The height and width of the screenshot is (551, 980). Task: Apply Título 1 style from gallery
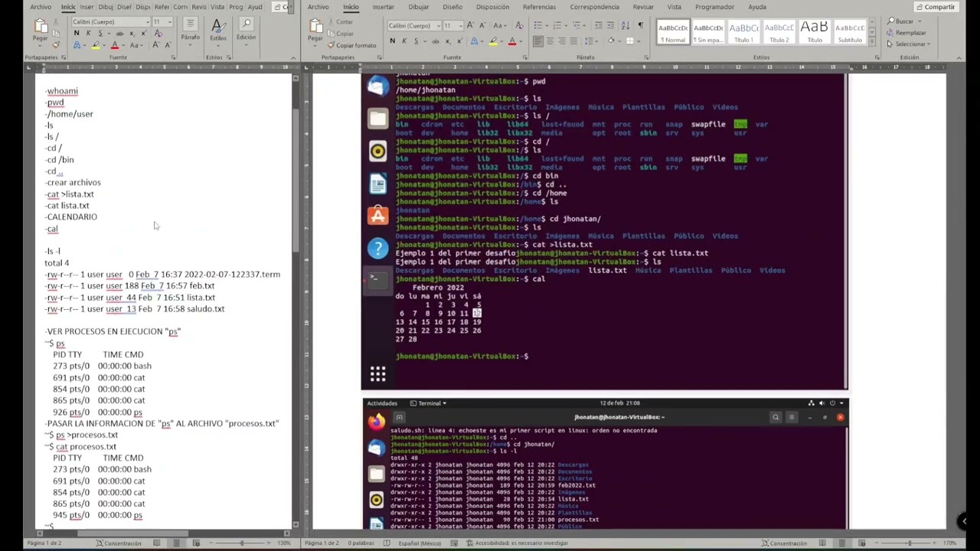click(743, 31)
